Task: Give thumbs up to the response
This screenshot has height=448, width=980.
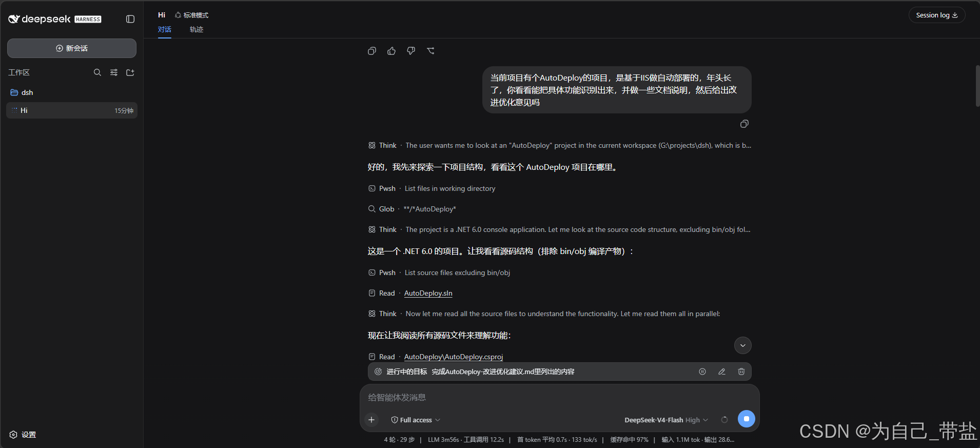Action: 391,51
